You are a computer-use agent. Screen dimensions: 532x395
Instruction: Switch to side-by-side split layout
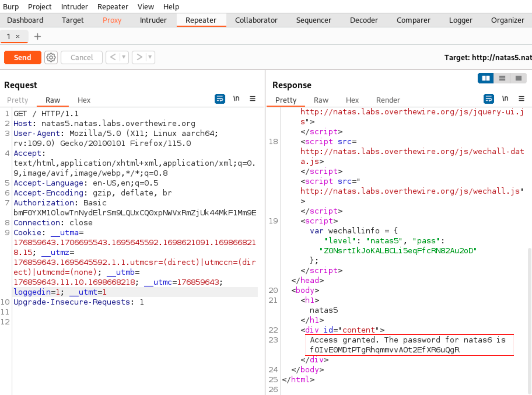click(x=486, y=78)
